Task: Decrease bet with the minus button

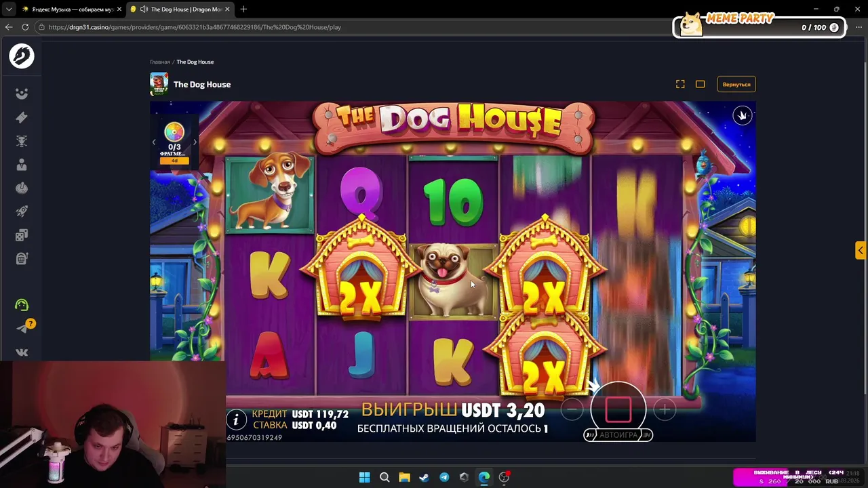Action: click(x=572, y=409)
